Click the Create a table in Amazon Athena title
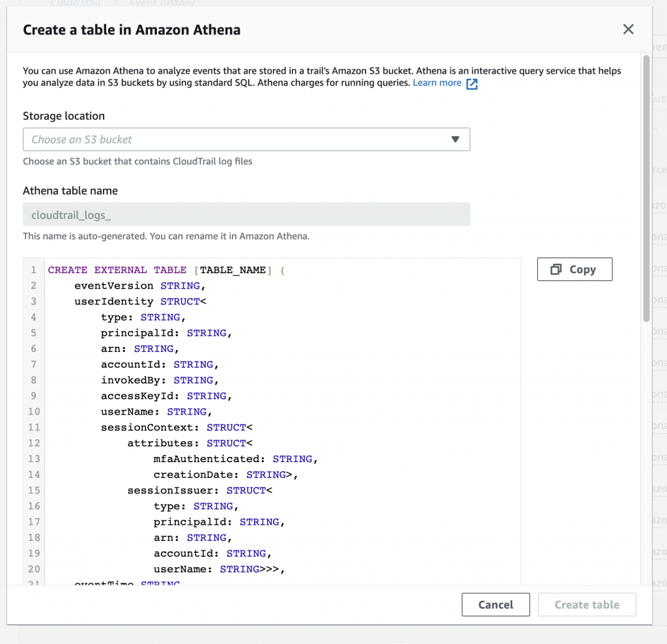667x644 pixels. point(132,29)
